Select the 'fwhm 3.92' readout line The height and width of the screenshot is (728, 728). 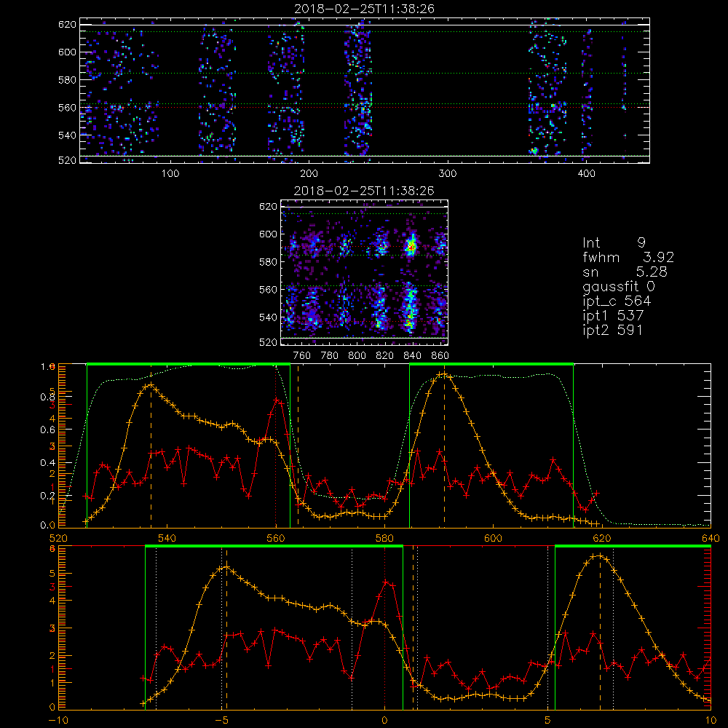(628, 257)
